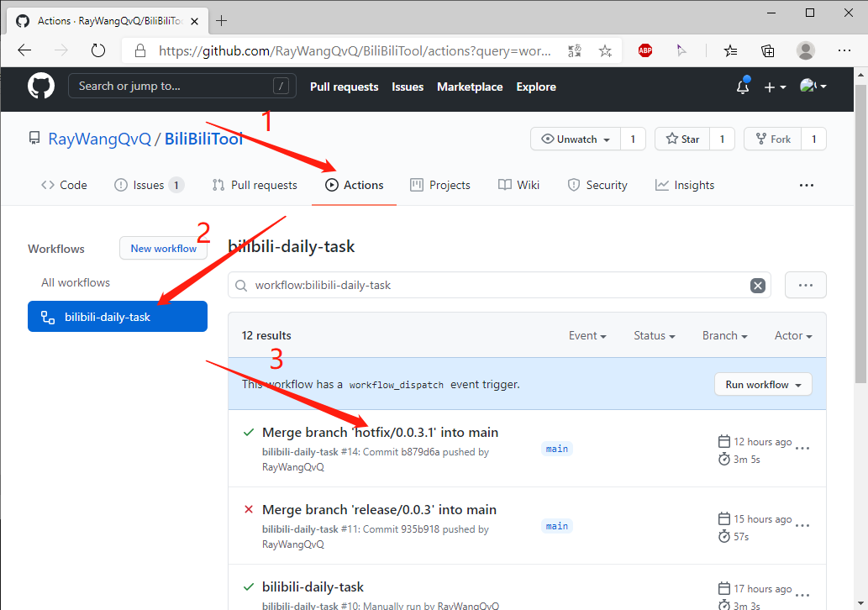The width and height of the screenshot is (868, 610).
Task: Clear the workflow search filter
Action: tap(758, 286)
